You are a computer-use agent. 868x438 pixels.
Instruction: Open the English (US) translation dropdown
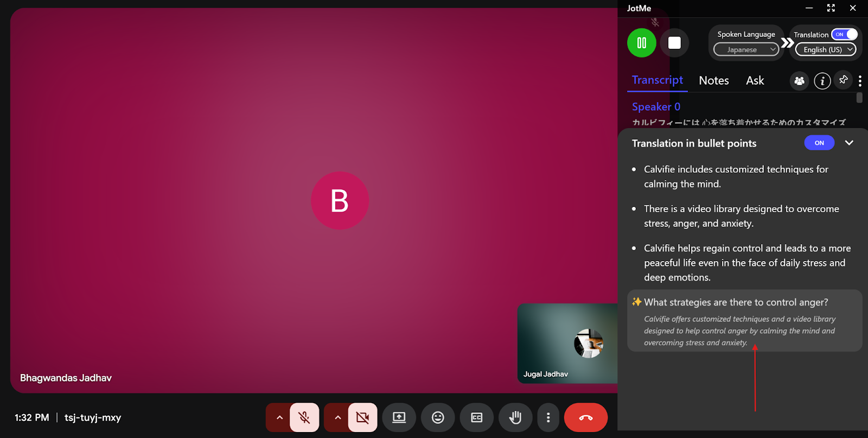click(x=826, y=49)
